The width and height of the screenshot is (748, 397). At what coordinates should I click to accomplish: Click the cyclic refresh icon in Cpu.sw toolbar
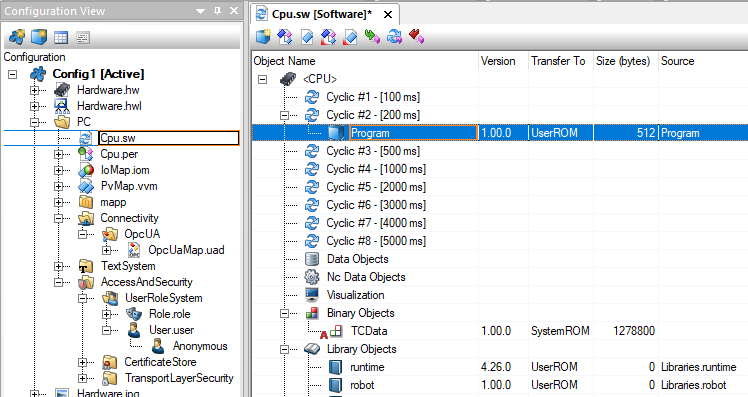(394, 37)
